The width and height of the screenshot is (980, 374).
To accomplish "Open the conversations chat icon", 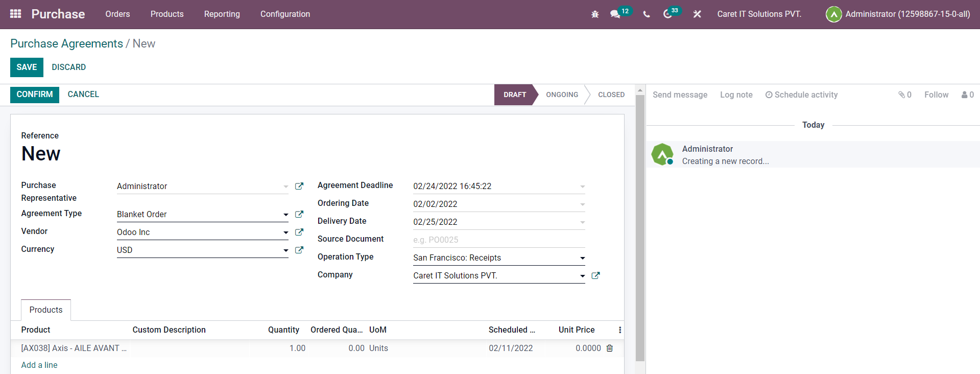I will click(x=615, y=14).
